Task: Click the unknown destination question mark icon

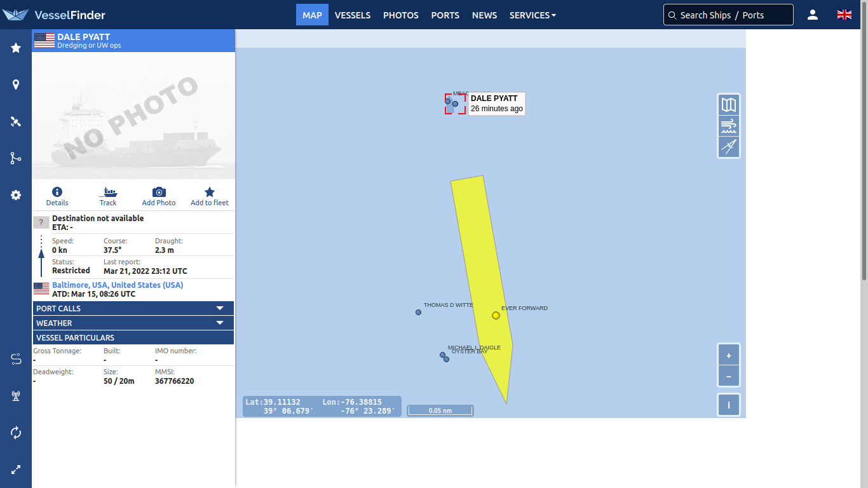Action: pyautogui.click(x=41, y=222)
